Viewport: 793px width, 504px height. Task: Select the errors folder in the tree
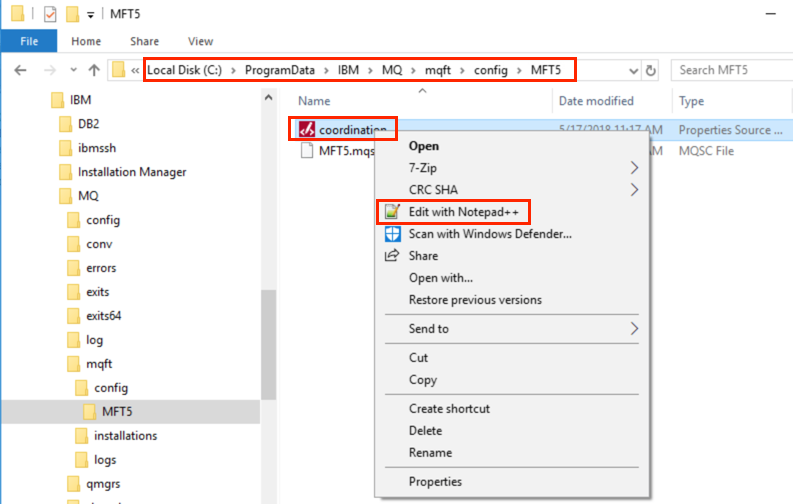coord(101,268)
